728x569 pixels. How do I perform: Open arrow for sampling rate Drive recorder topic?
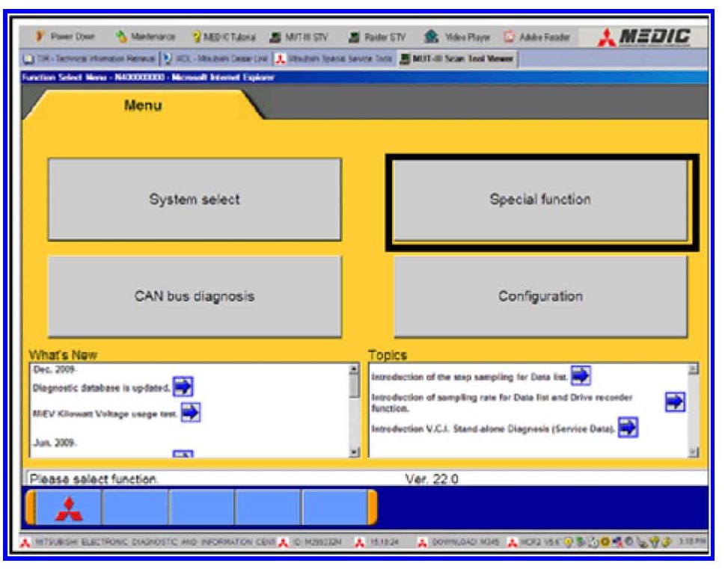click(675, 402)
